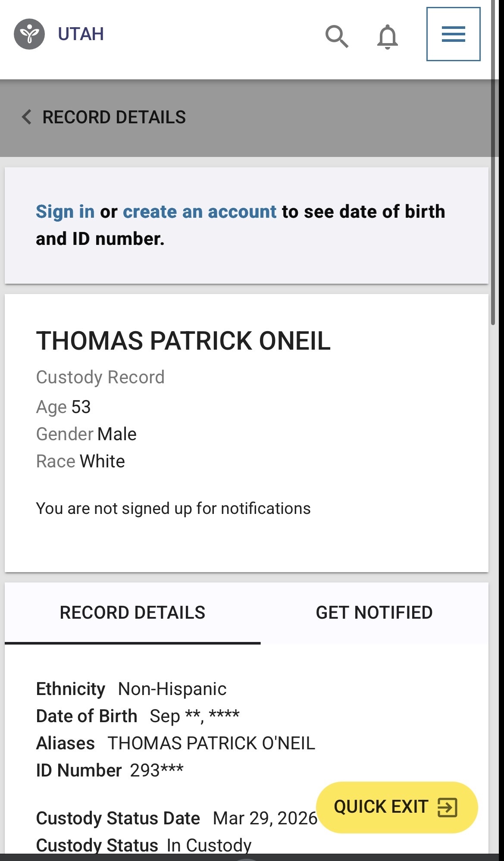Open the search magnifier icon

point(337,36)
